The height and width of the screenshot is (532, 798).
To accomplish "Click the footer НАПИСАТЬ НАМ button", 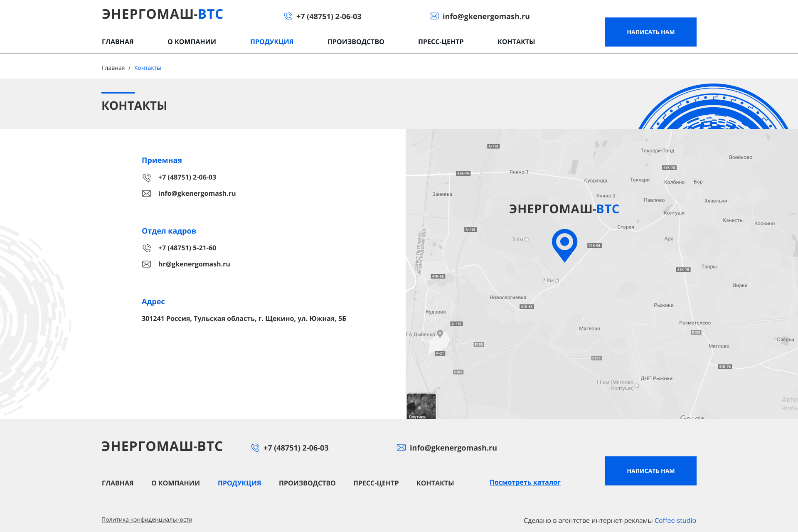I will pos(651,471).
